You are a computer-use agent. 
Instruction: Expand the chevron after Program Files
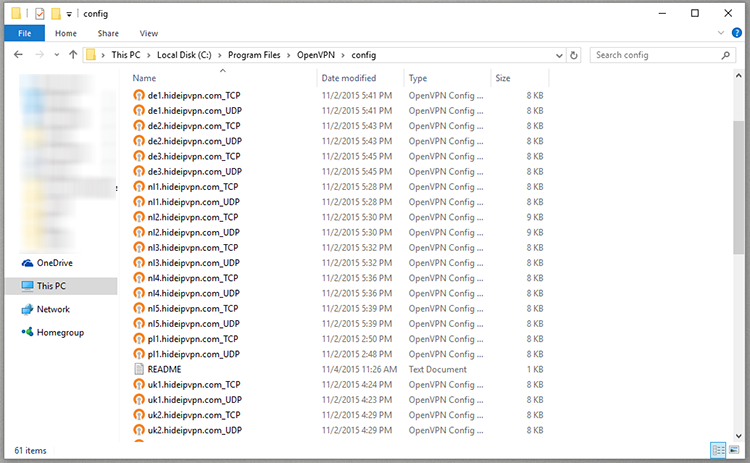click(x=288, y=55)
